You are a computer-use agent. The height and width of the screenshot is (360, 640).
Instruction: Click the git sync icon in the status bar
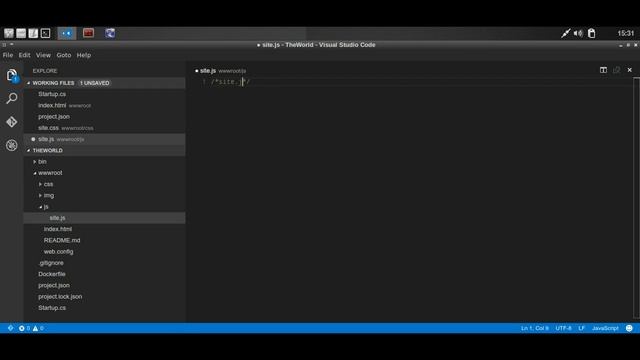pos(11,328)
